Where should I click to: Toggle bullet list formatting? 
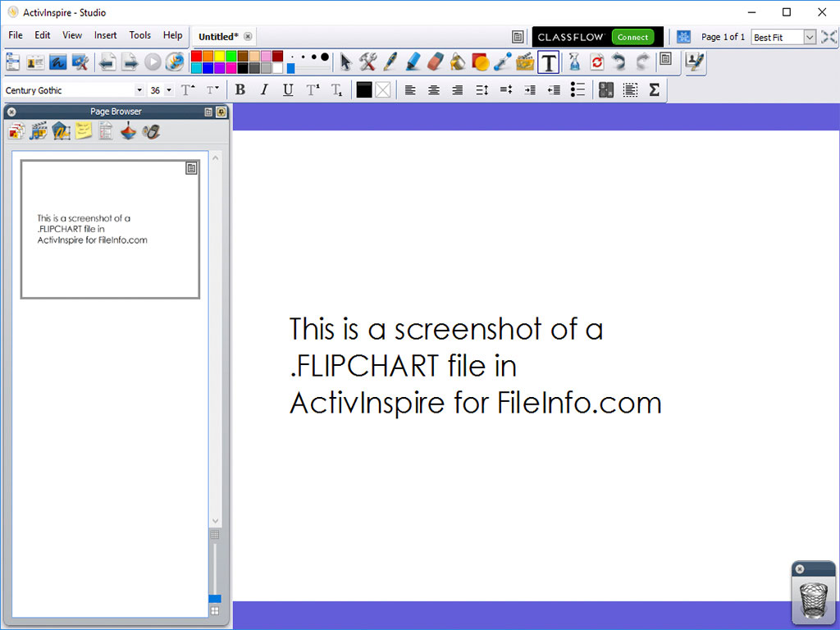[x=577, y=89]
